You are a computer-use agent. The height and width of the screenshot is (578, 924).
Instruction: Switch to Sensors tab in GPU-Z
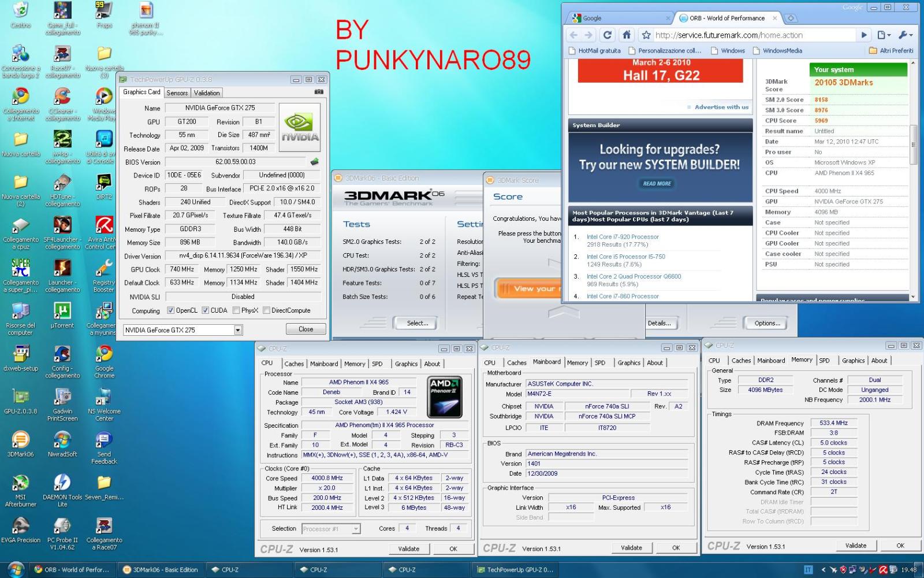point(177,92)
